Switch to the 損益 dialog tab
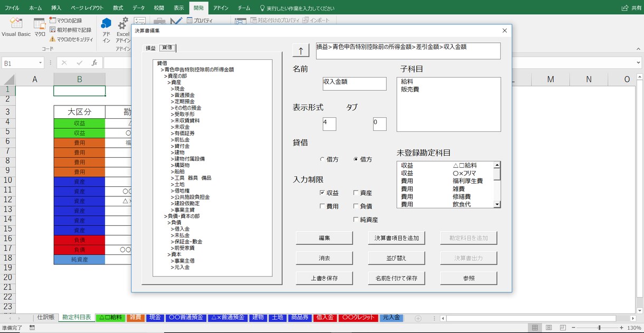 point(150,48)
